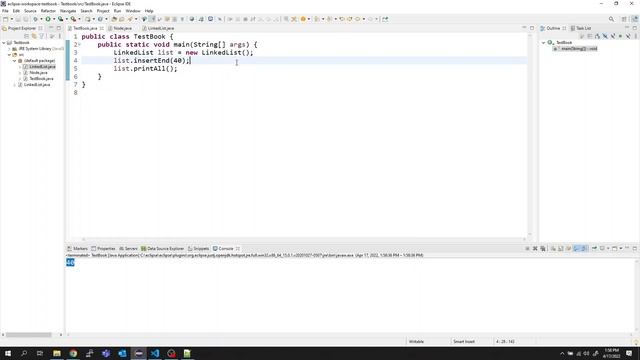Viewport: 640px width, 360px height.
Task: Switch to the Node.java editor tab
Action: 122,28
